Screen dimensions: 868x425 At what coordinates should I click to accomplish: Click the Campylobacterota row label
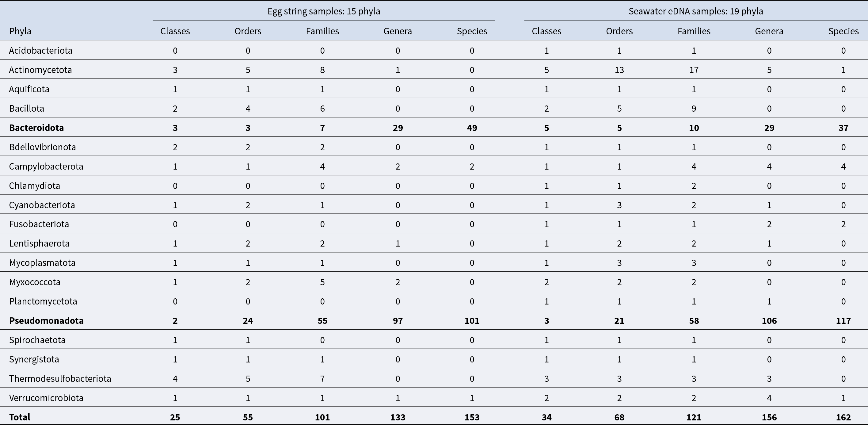click(46, 167)
